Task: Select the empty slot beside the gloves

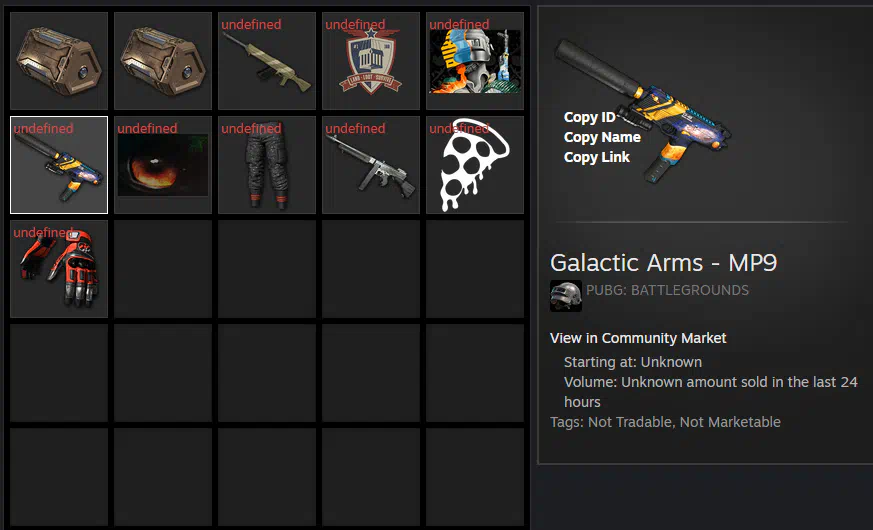Action: coord(163,269)
